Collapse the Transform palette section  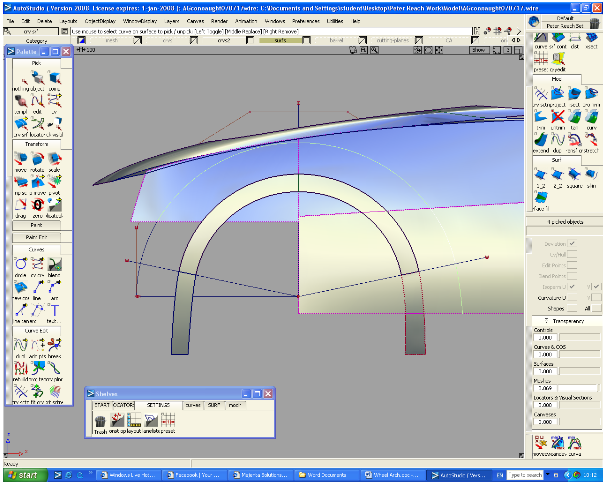point(36,144)
